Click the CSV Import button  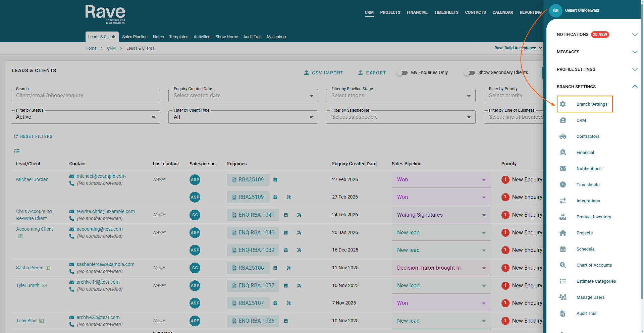(324, 73)
